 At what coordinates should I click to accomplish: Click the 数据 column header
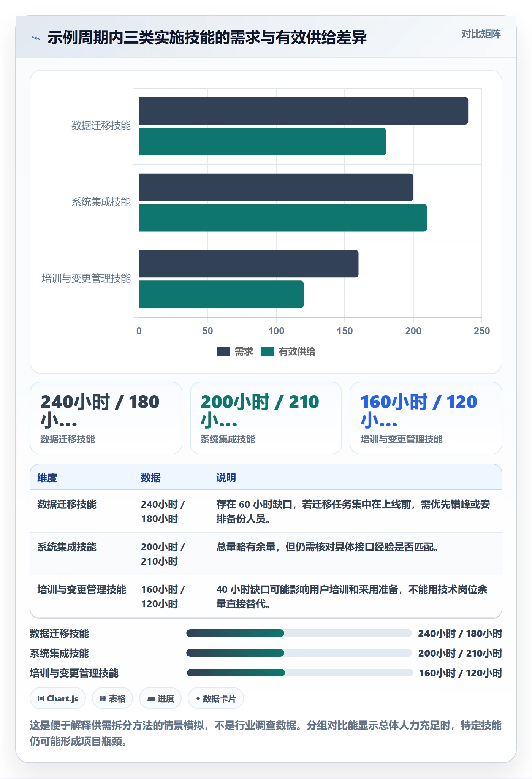pyautogui.click(x=151, y=478)
